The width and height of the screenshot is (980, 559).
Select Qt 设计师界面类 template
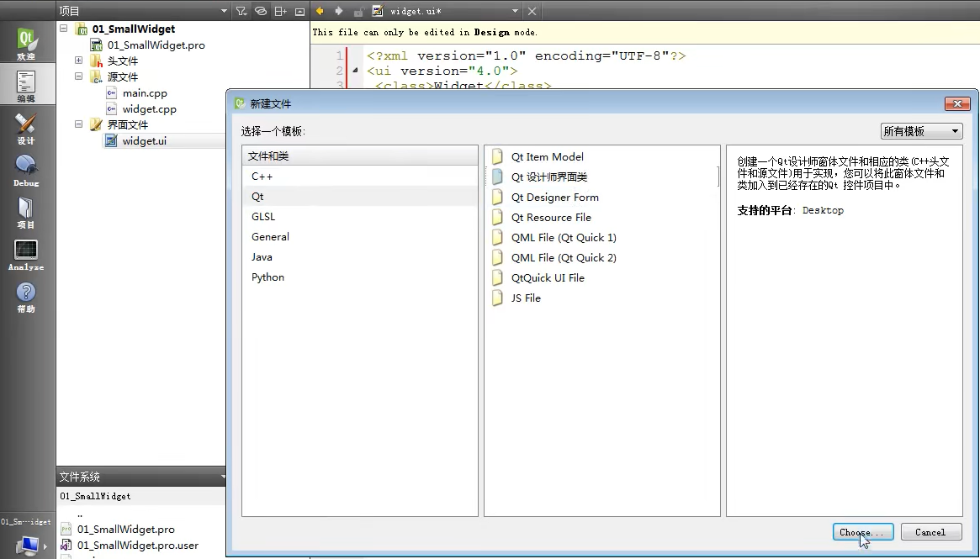point(602,177)
